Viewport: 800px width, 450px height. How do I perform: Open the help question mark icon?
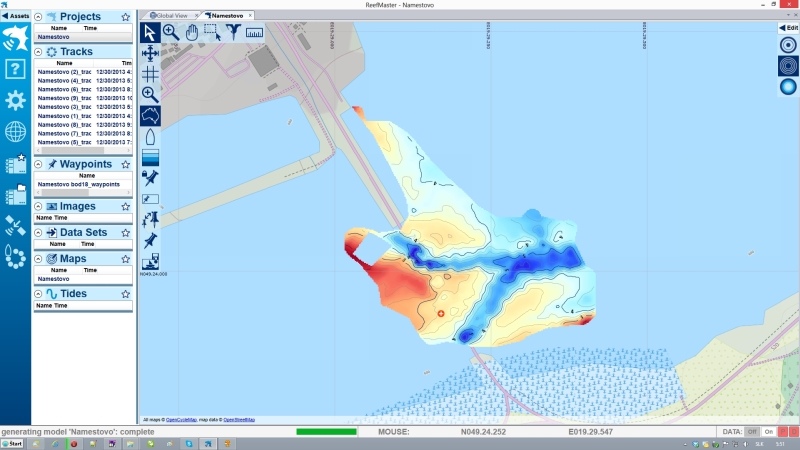(x=15, y=69)
